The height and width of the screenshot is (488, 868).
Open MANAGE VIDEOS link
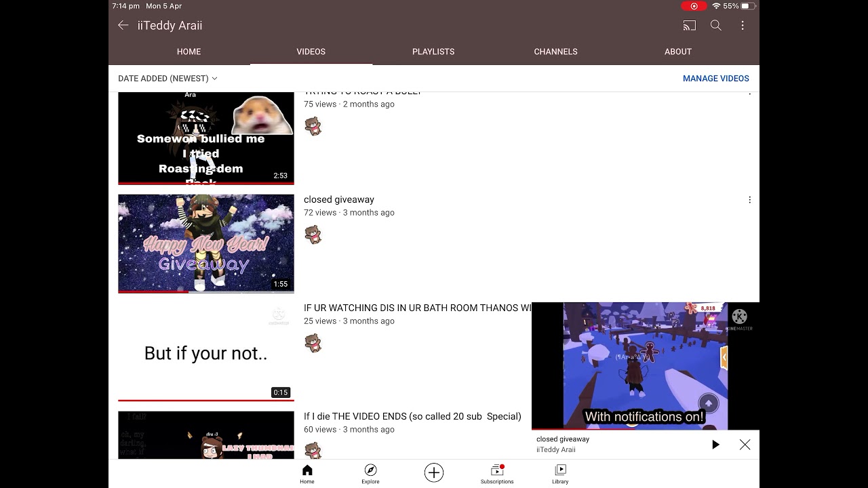[x=716, y=79]
